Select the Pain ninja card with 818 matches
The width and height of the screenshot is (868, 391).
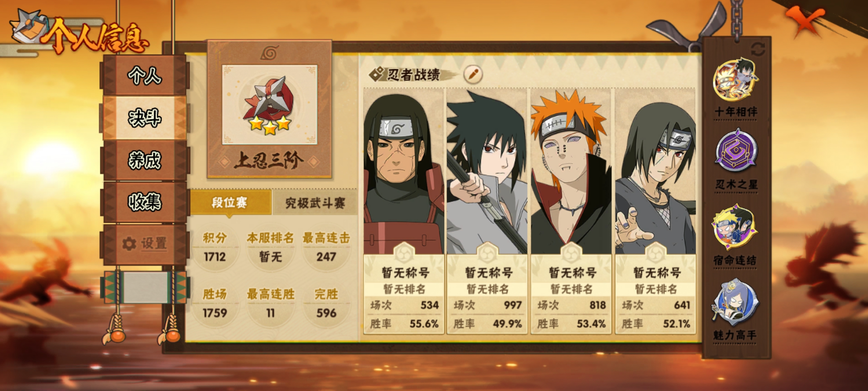[571, 211]
